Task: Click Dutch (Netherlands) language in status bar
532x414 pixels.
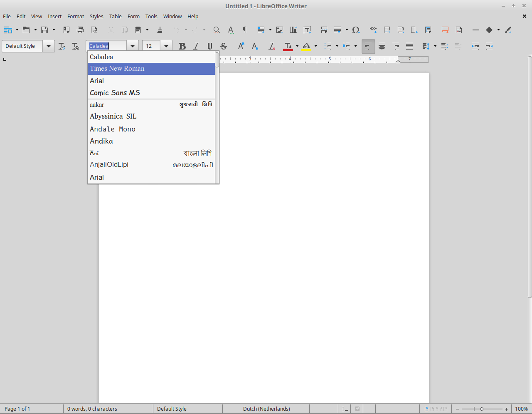Action: tap(266, 409)
